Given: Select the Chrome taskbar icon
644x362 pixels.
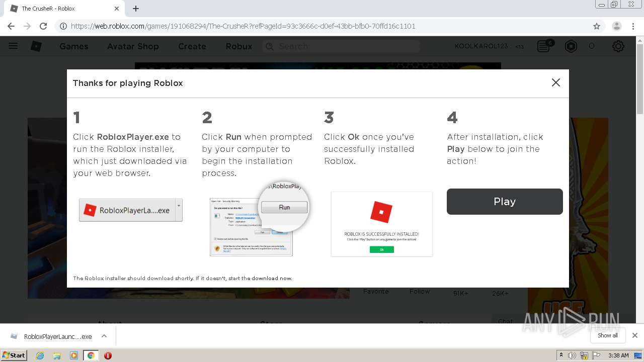Looking at the screenshot, I should [91, 355].
